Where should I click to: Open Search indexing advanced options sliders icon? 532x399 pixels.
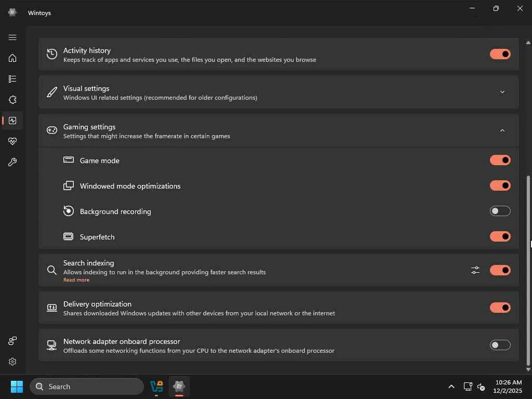click(x=475, y=270)
